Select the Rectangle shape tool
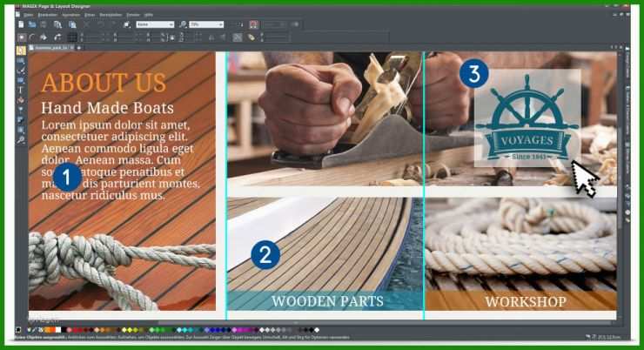644x350 pixels. pos(21,80)
